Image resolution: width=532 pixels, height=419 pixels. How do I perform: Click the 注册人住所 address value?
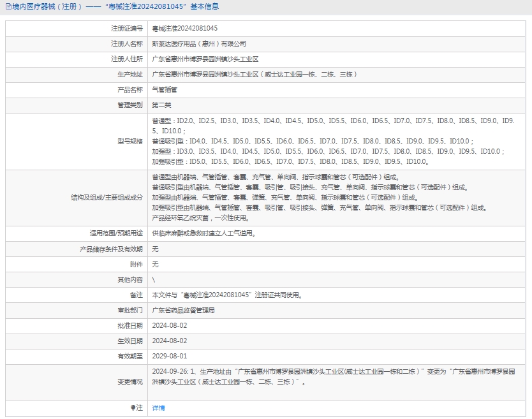205,59
